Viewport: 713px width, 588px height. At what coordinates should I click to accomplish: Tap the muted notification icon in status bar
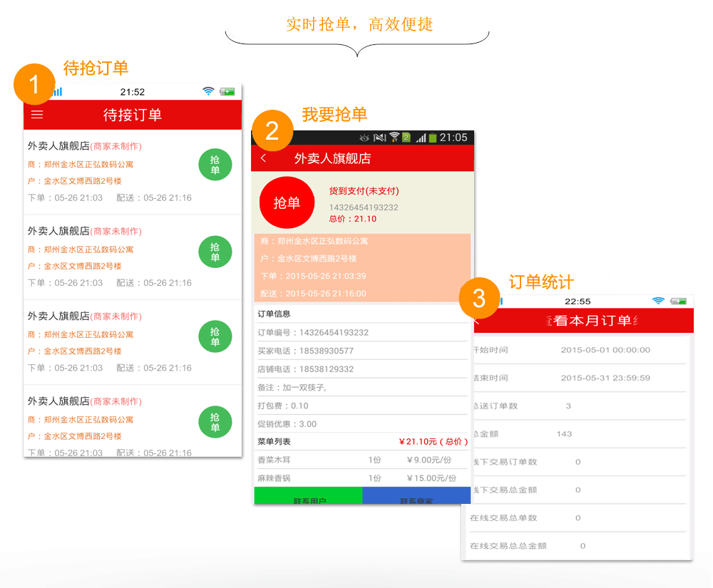[379, 136]
